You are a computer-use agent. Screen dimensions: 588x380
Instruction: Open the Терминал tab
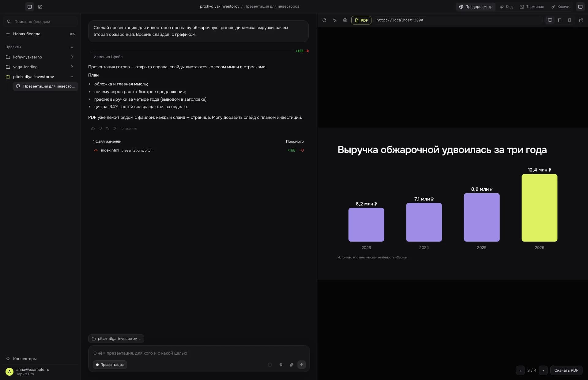(x=532, y=7)
